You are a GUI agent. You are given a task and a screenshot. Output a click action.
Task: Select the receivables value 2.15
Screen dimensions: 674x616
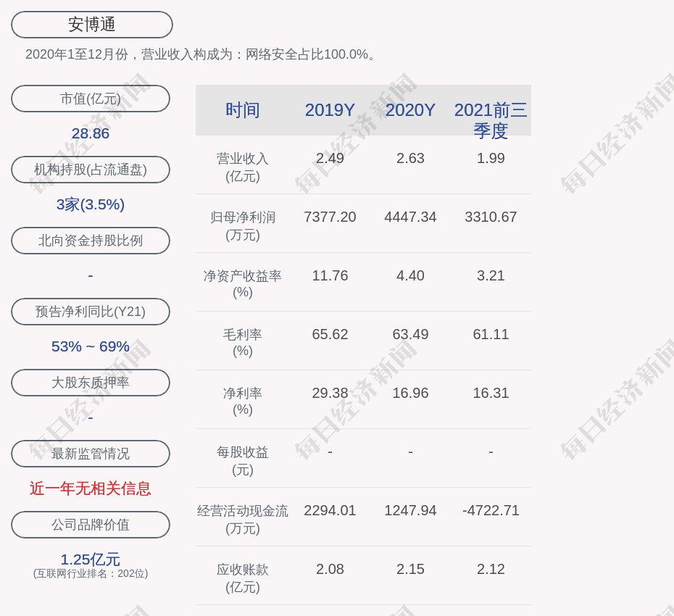tap(410, 569)
